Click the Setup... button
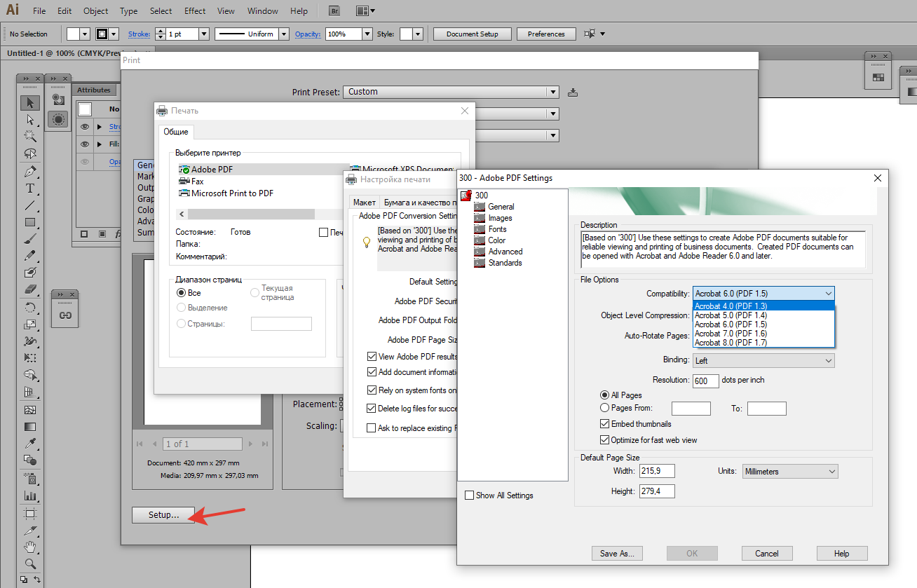Viewport: 917px width, 588px height. click(163, 514)
